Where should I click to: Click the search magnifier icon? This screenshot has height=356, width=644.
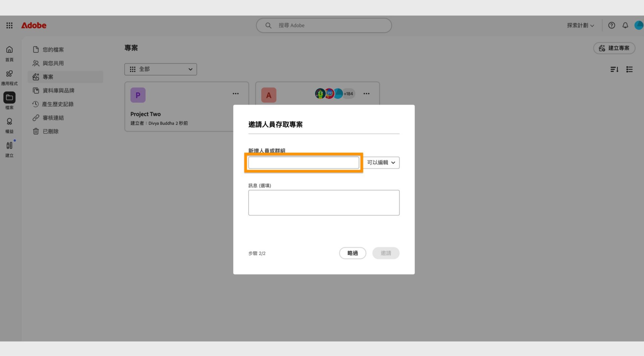tap(268, 25)
